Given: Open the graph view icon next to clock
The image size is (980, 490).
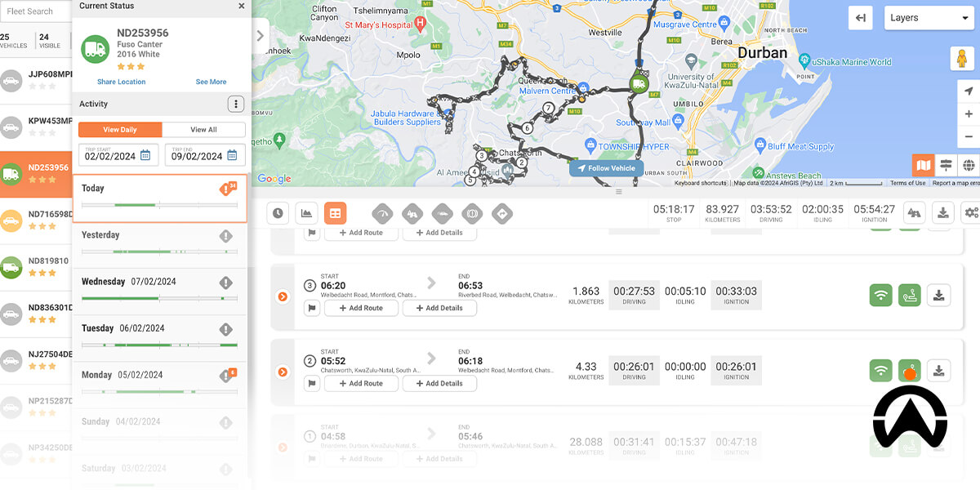Looking at the screenshot, I should point(308,213).
